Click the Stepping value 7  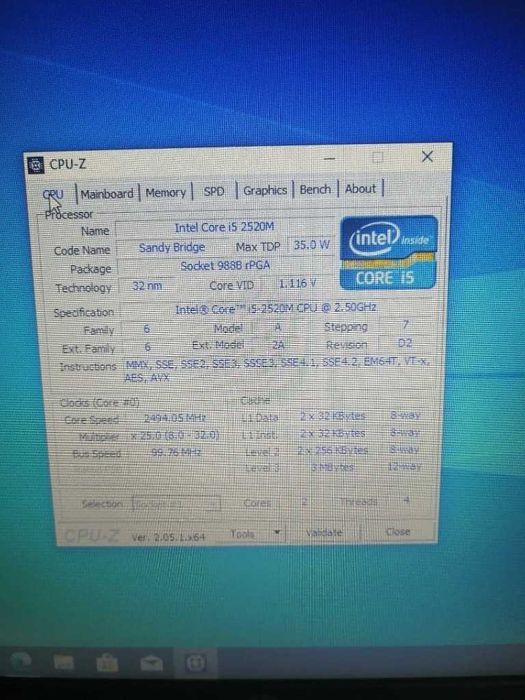pyautogui.click(x=405, y=325)
